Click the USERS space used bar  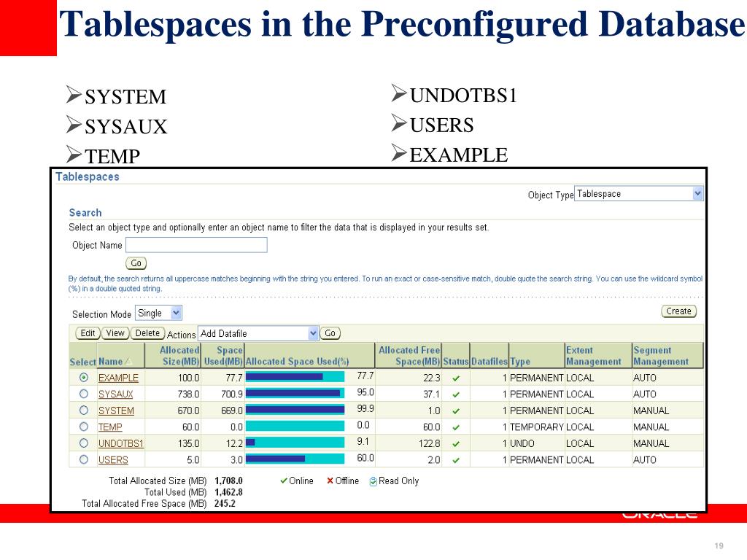click(295, 459)
